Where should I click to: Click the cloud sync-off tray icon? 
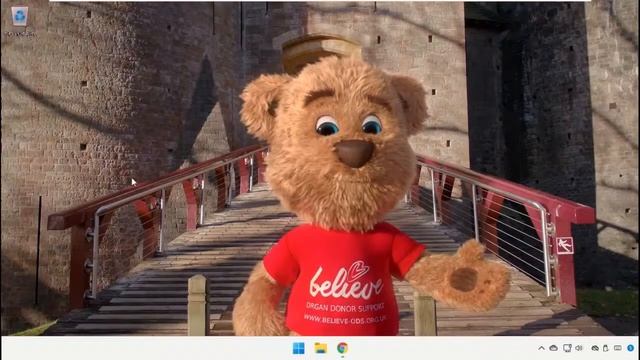[595, 348]
